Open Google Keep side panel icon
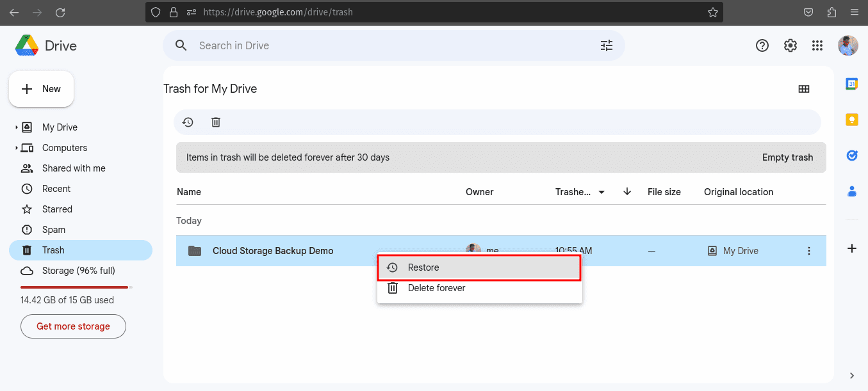 851,120
